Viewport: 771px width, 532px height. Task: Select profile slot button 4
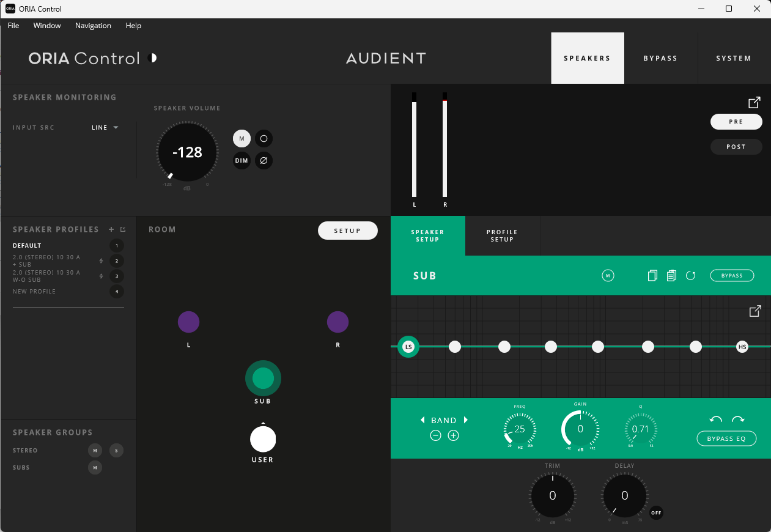pos(116,292)
